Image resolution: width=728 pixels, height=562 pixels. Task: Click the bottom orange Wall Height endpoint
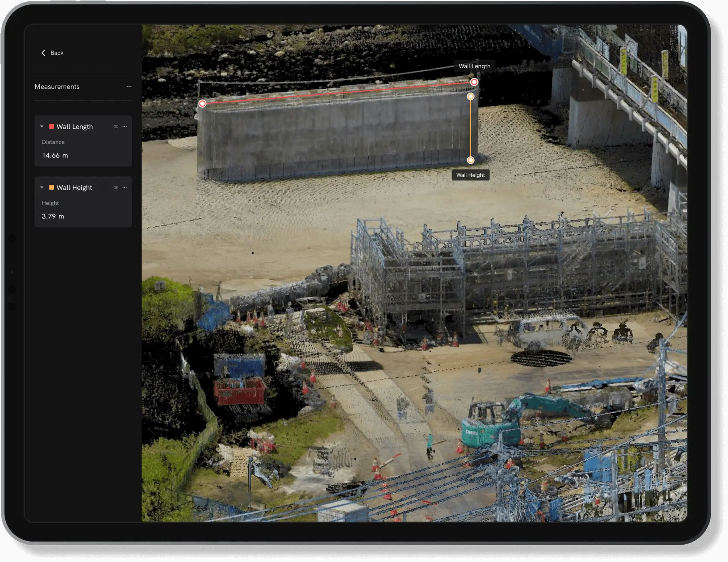(471, 160)
